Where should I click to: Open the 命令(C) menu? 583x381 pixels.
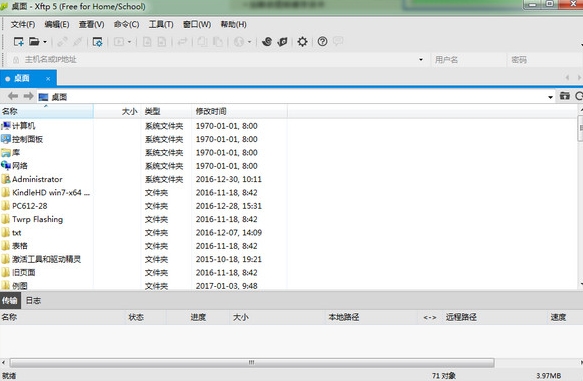(126, 25)
